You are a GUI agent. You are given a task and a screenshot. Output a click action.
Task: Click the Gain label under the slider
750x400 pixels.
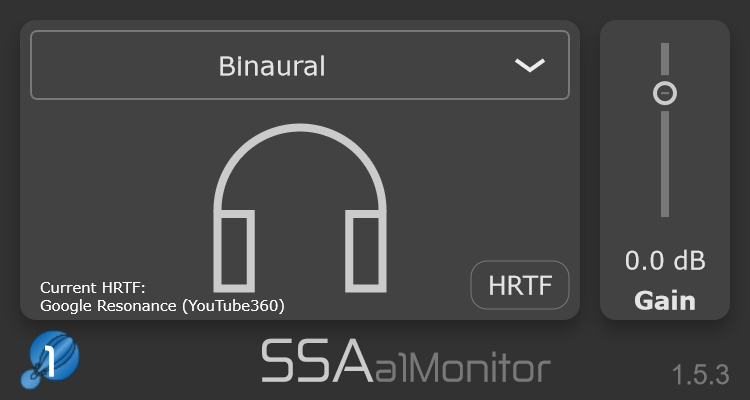coord(665,301)
